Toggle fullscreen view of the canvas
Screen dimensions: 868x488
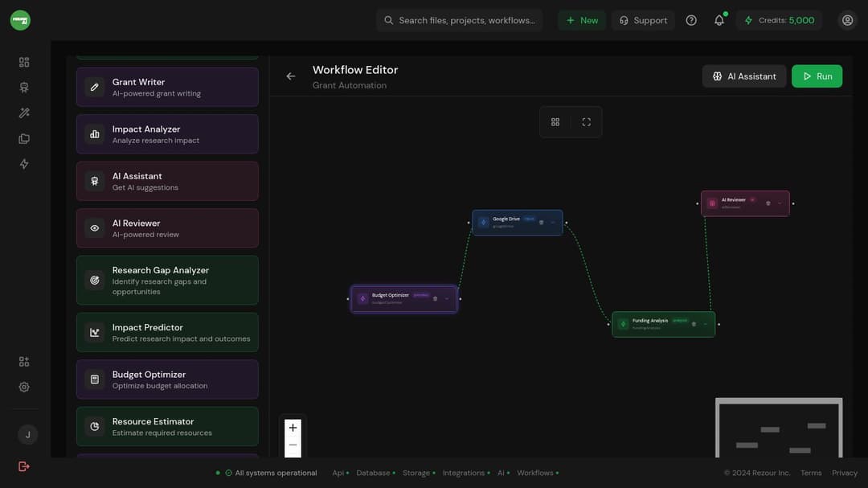(x=587, y=122)
